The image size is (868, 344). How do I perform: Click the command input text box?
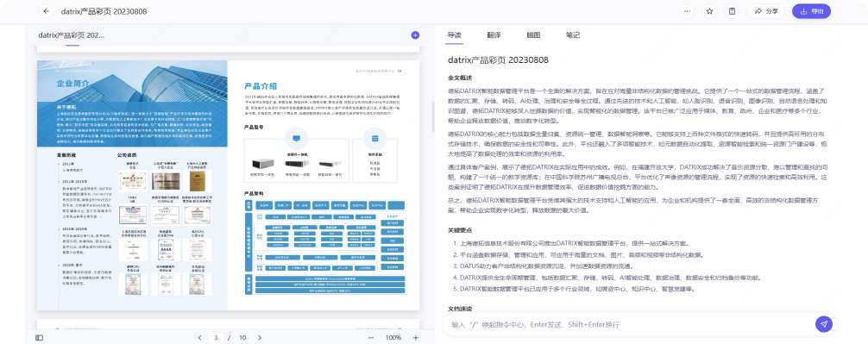coord(628,325)
